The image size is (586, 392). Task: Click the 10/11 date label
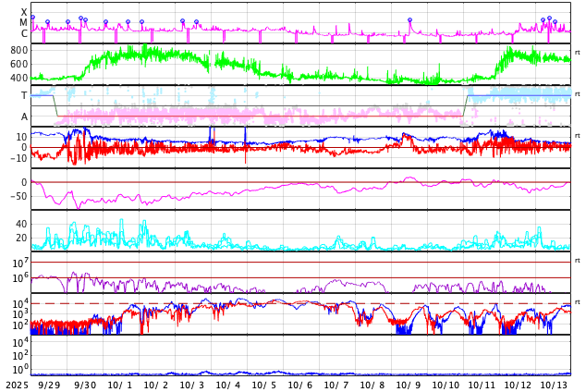481,384
